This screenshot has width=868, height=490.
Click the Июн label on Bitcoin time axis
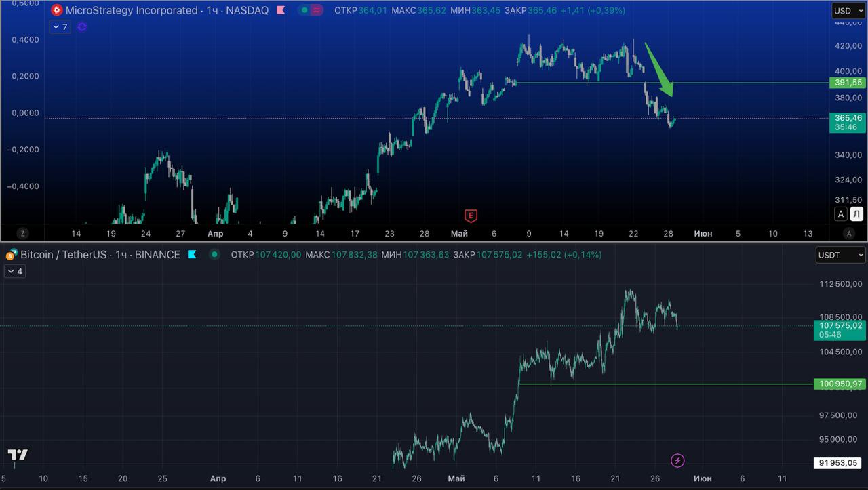pyautogui.click(x=703, y=478)
